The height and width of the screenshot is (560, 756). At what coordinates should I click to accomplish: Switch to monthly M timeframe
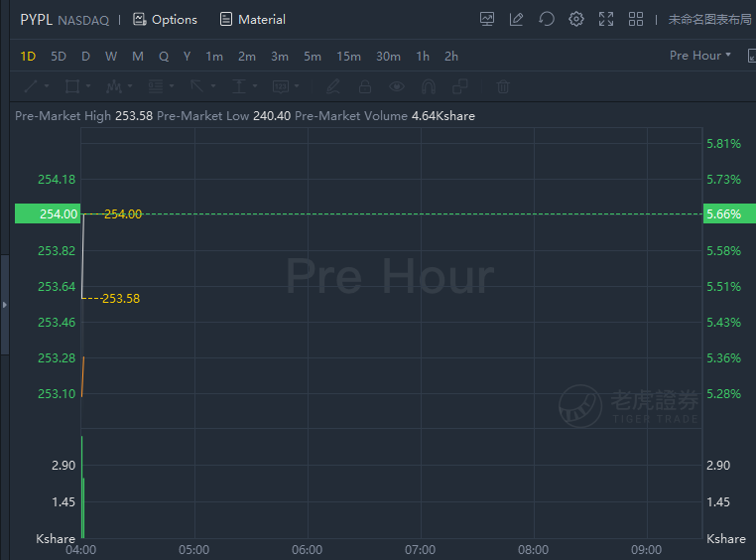click(138, 57)
